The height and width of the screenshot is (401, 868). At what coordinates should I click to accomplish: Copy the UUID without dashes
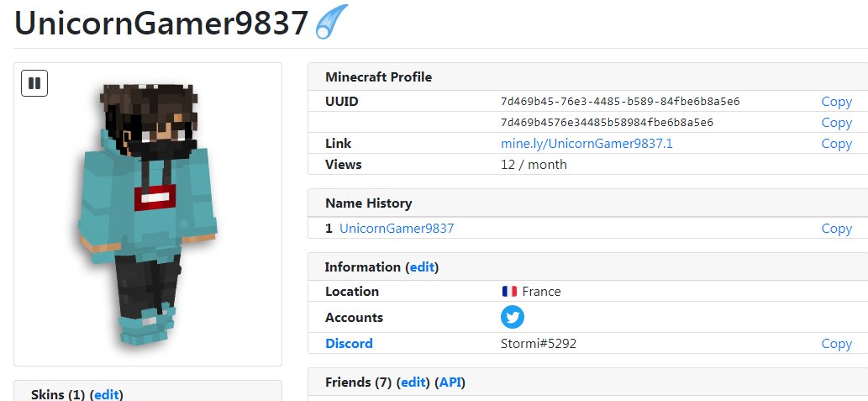click(x=836, y=123)
